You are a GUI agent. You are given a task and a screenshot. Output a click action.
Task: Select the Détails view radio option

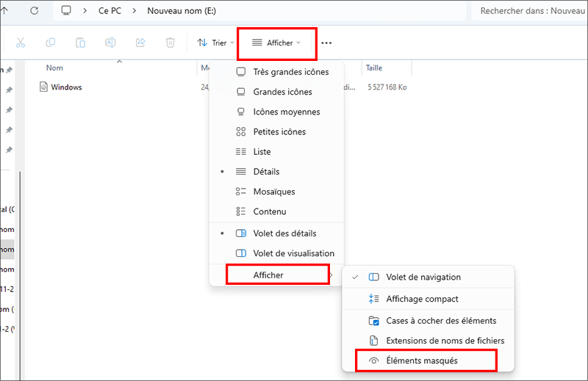click(266, 172)
